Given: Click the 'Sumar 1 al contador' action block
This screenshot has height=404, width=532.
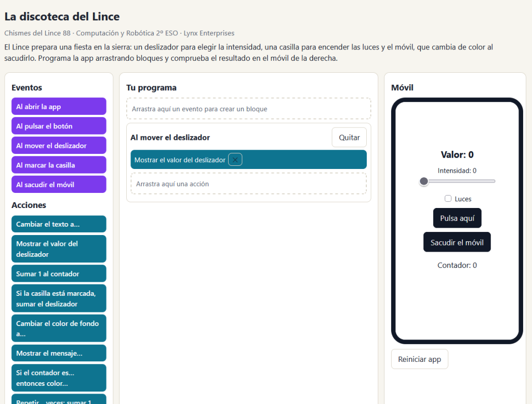Looking at the screenshot, I should [59, 273].
